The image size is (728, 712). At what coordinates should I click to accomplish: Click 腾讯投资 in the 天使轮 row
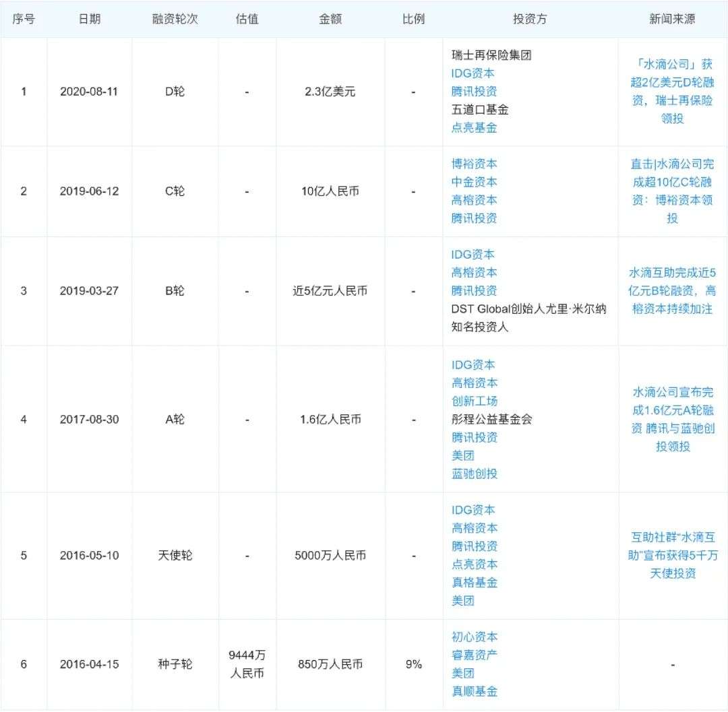tap(474, 546)
